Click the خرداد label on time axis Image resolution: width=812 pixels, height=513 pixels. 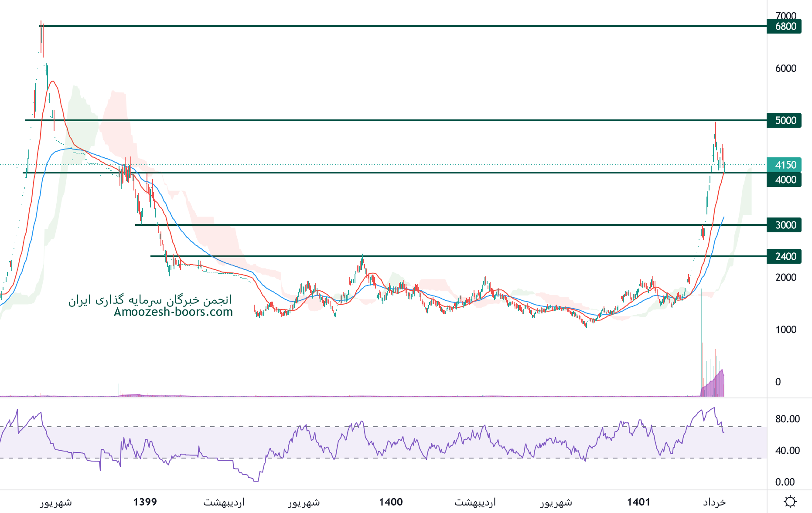(x=714, y=502)
